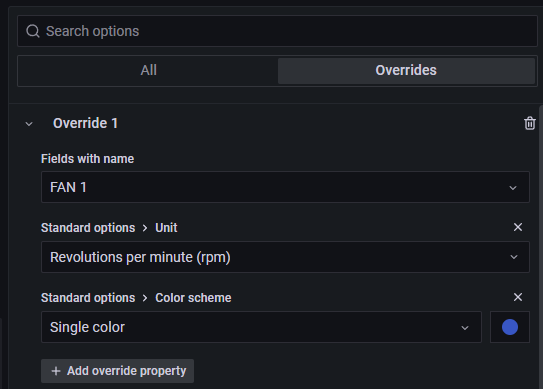Click the plus icon in Add override property

click(56, 371)
